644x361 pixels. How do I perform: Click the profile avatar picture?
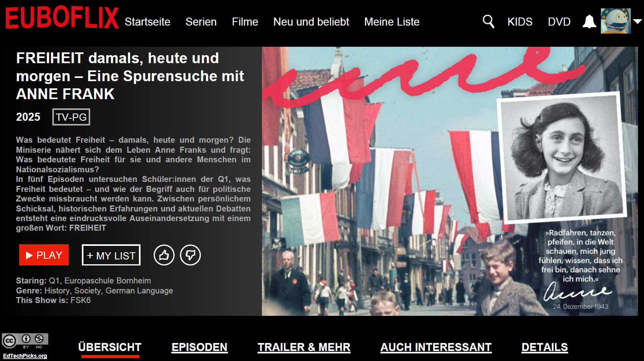coord(615,21)
